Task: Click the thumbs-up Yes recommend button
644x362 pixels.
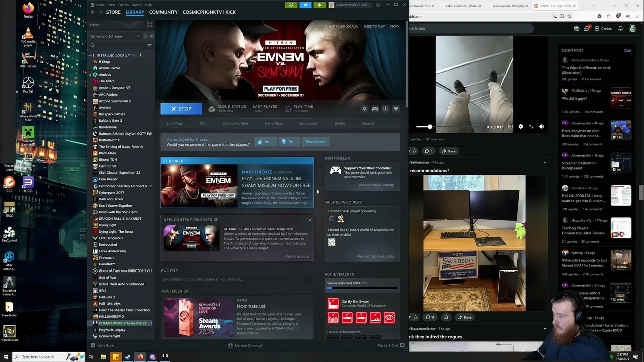Action: point(265,141)
